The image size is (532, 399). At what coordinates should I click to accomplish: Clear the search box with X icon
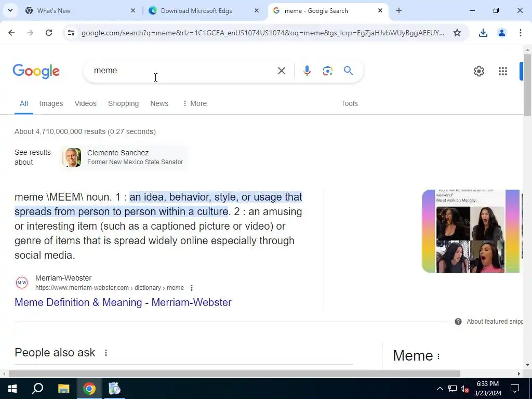coord(281,71)
